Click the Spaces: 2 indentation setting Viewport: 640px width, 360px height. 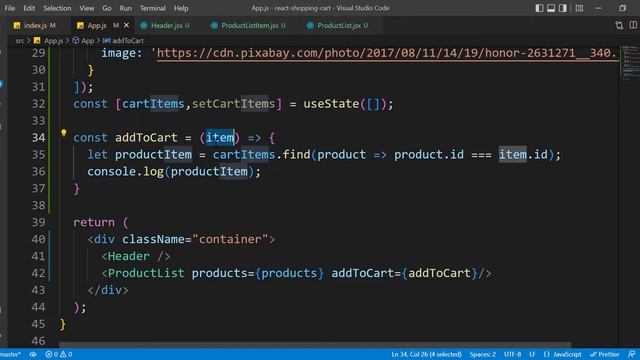point(482,354)
